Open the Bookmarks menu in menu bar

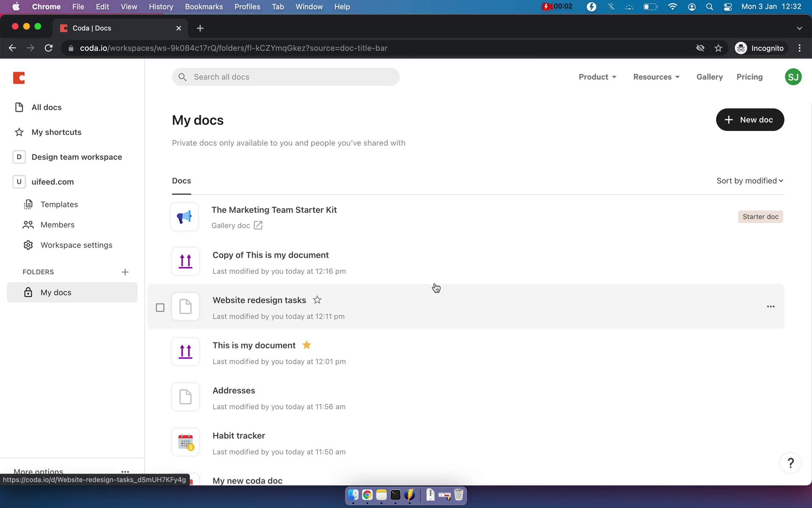(204, 7)
